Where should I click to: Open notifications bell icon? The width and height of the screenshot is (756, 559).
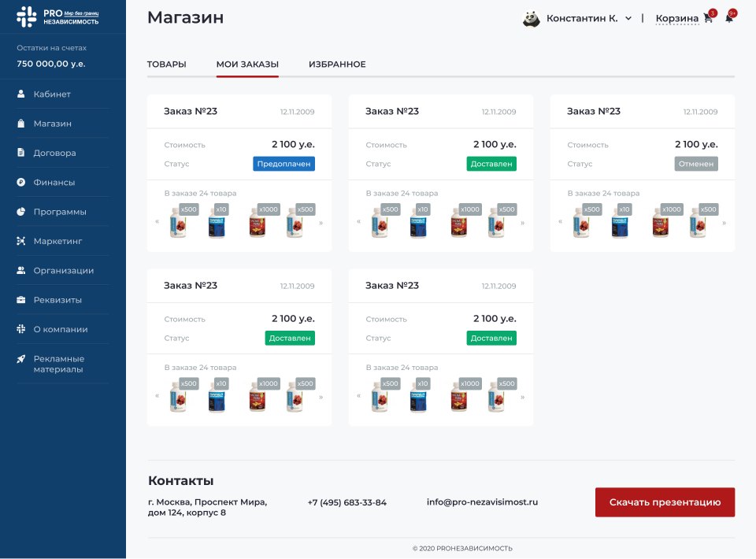729,19
